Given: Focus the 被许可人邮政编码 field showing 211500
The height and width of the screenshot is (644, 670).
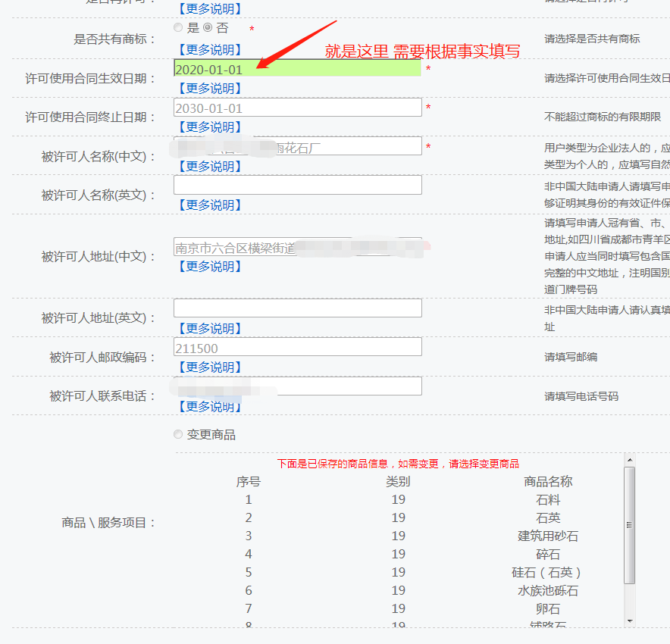Looking at the screenshot, I should (x=297, y=347).
